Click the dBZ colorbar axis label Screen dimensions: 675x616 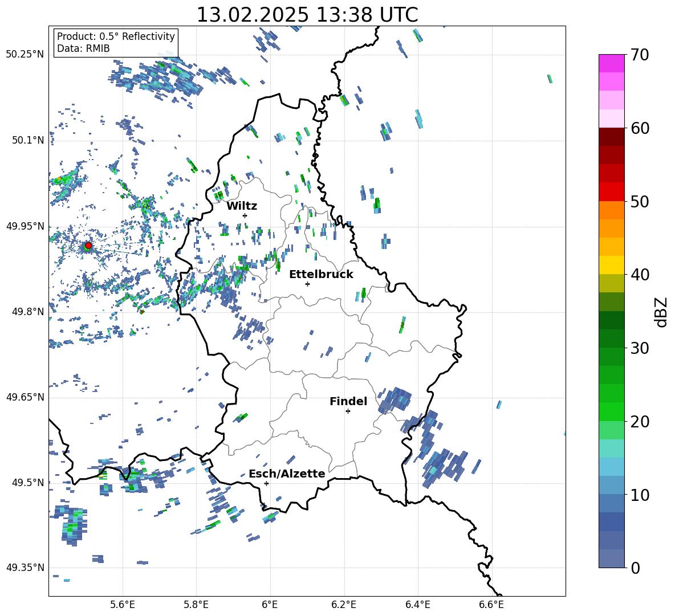(662, 312)
